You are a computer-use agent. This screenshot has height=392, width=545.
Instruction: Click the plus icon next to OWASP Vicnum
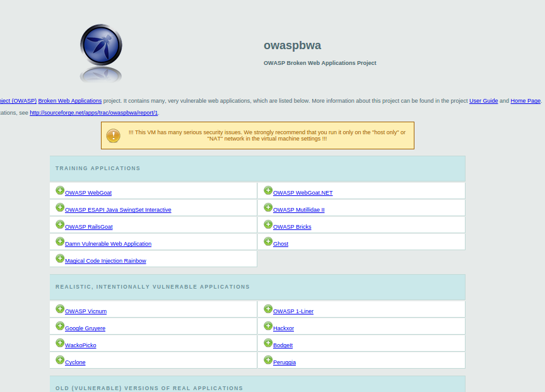pos(60,309)
